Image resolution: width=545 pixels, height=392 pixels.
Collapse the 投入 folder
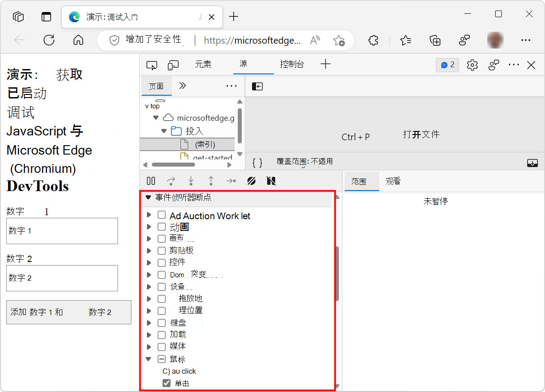pos(164,131)
